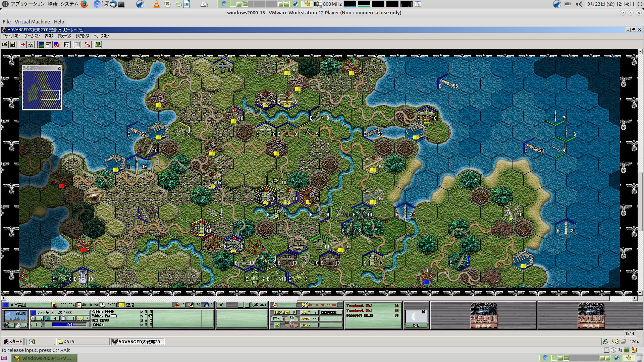
Task: Click the I rank oval button
Action: coord(37,324)
